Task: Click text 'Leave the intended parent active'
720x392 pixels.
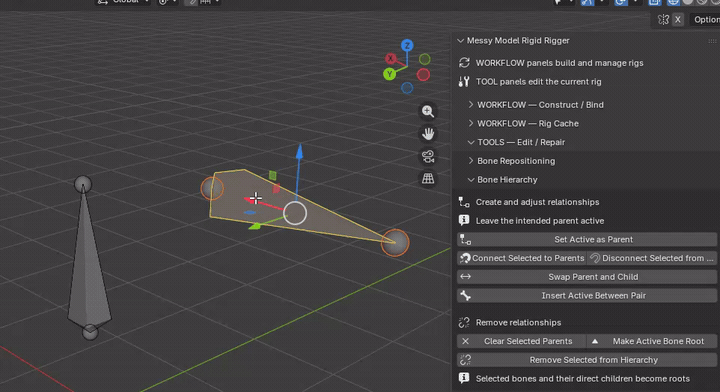Action: click(x=540, y=221)
